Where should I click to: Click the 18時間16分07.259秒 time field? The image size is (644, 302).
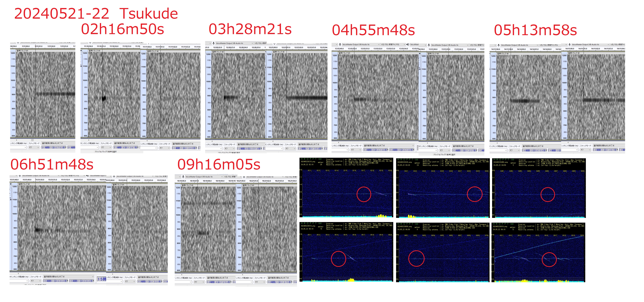click(x=219, y=282)
